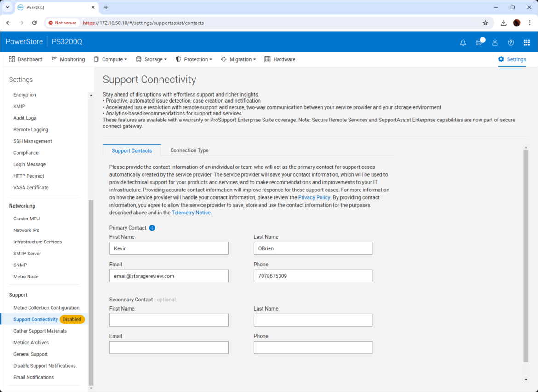Open the Privacy Policy link
538x392 pixels.
(314, 197)
